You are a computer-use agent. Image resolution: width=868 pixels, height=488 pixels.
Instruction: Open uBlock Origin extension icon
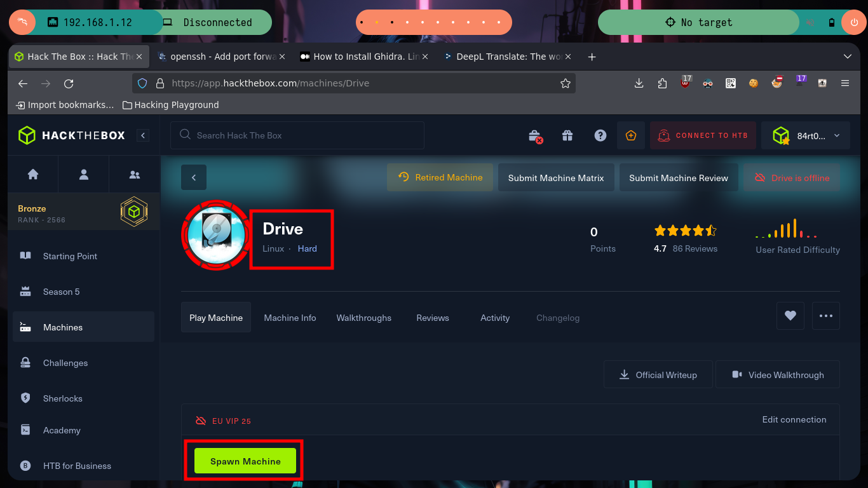[685, 82]
